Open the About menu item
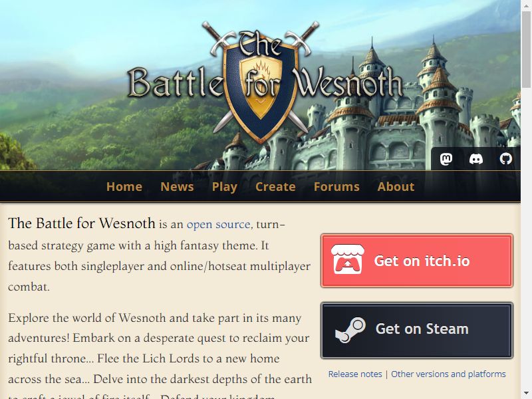The height and width of the screenshot is (399, 532). [x=396, y=187]
